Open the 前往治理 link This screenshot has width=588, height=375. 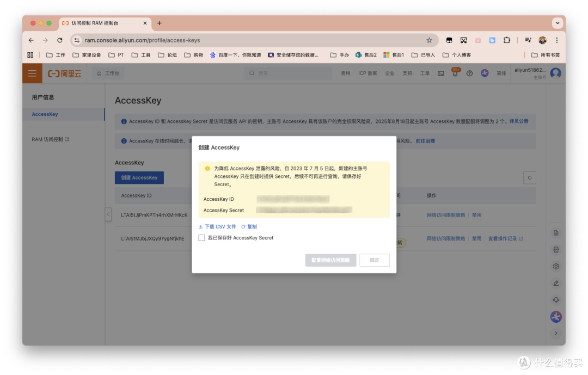tap(425, 141)
